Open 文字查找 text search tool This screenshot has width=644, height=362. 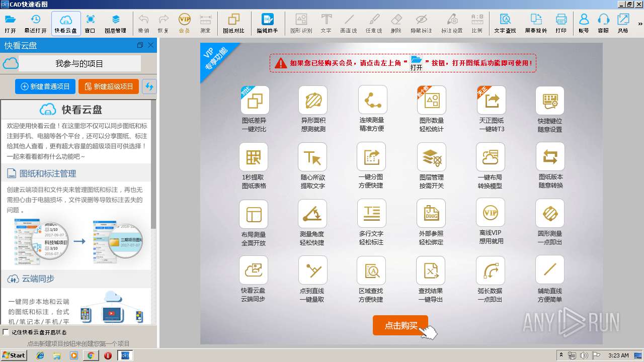[505, 24]
